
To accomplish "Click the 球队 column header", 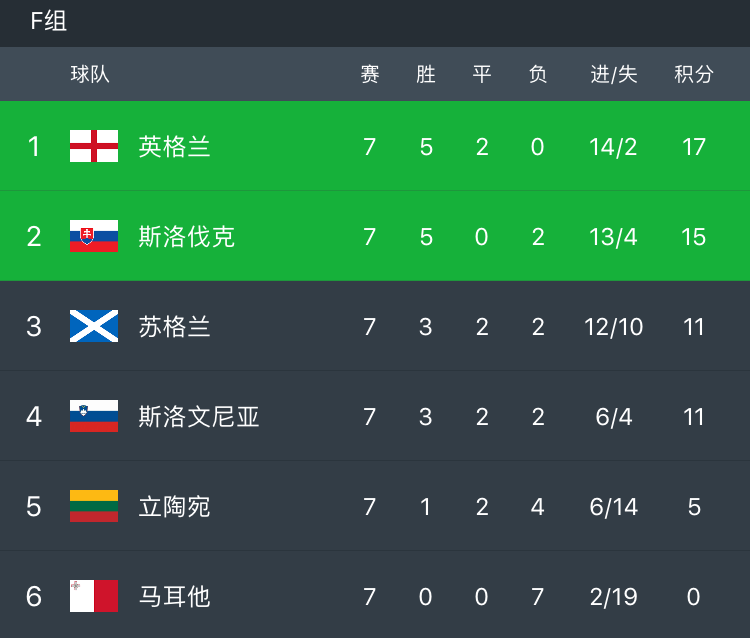I will 90,74.
